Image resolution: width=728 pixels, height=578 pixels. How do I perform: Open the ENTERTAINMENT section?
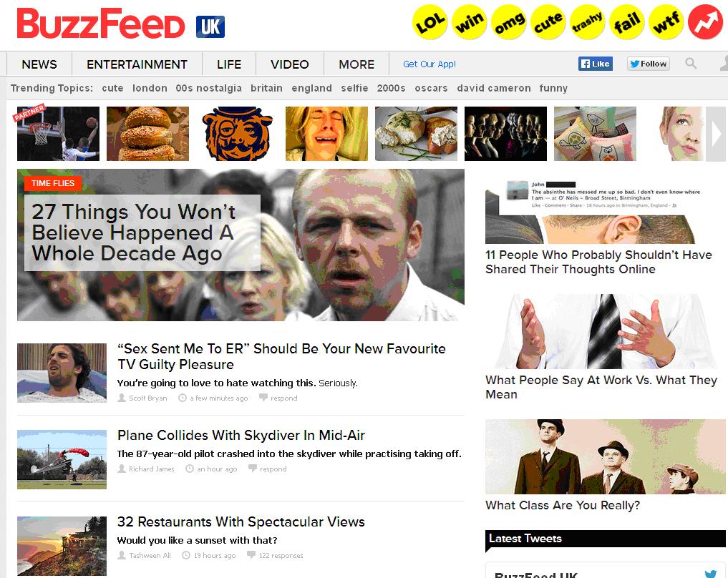137,64
